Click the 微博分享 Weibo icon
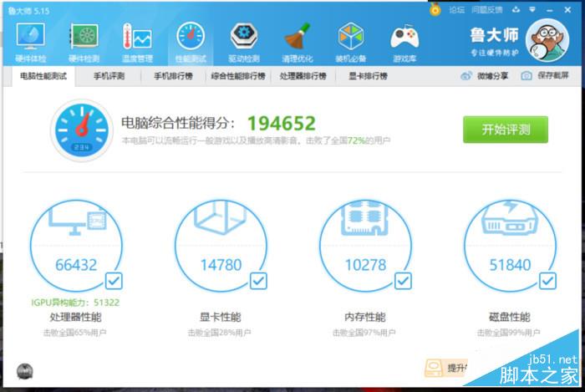 [466, 76]
